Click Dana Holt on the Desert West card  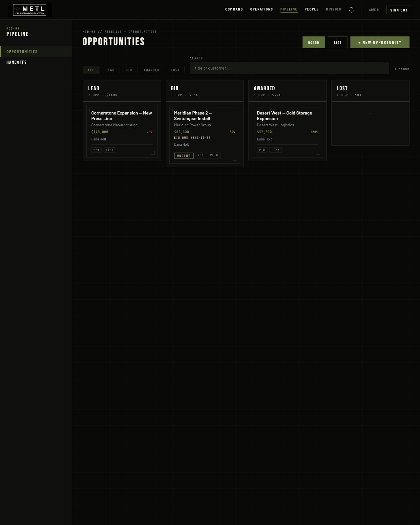click(264, 139)
